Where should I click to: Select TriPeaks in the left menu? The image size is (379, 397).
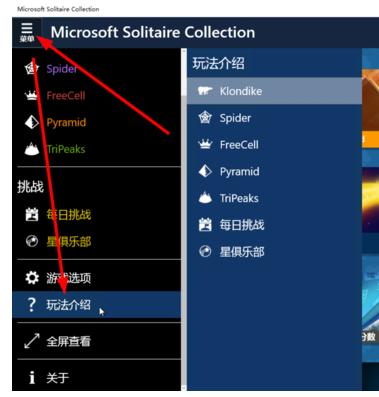click(97, 149)
